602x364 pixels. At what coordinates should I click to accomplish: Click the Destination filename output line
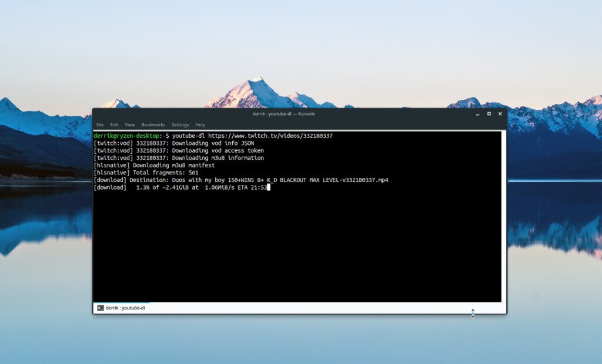coord(241,180)
